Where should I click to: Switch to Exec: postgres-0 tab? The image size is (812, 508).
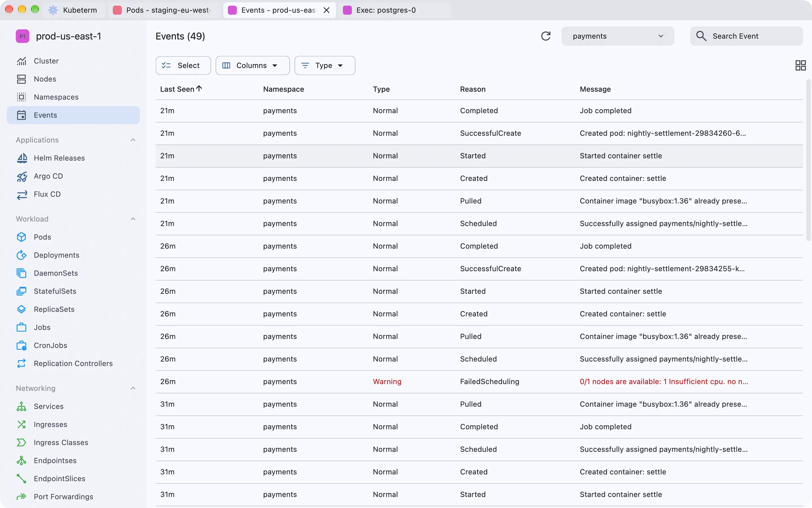tap(395, 10)
